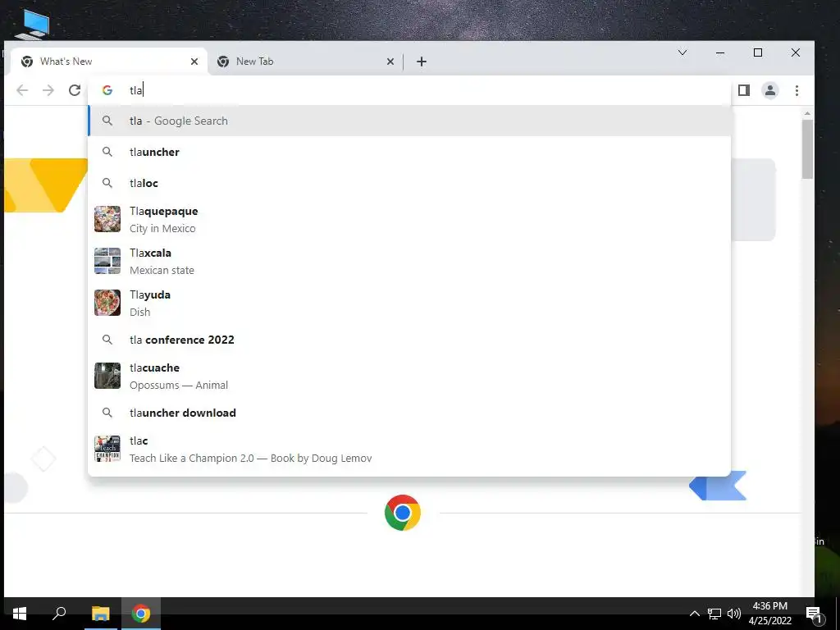Viewport: 840px width, 630px height.
Task: Click the Tlayuda dish thumbnail
Action: point(107,303)
